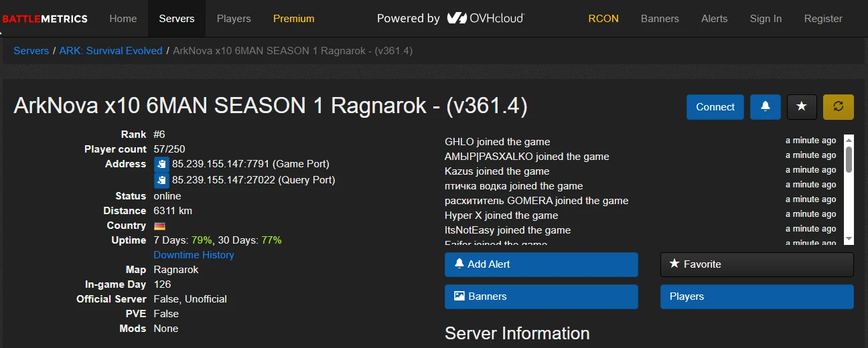Select the Servers tab in navbar

[177, 19]
